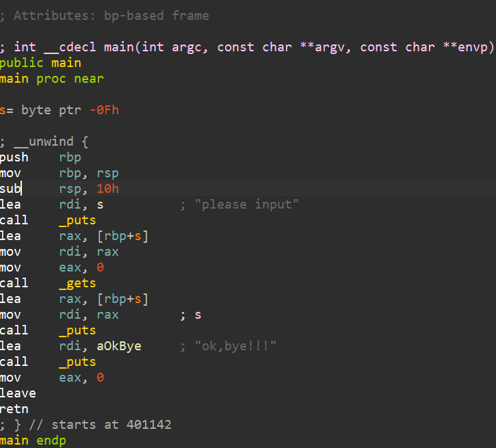Click 'rbp' operand of the push instruction
The width and height of the screenshot is (496, 448).
point(70,157)
